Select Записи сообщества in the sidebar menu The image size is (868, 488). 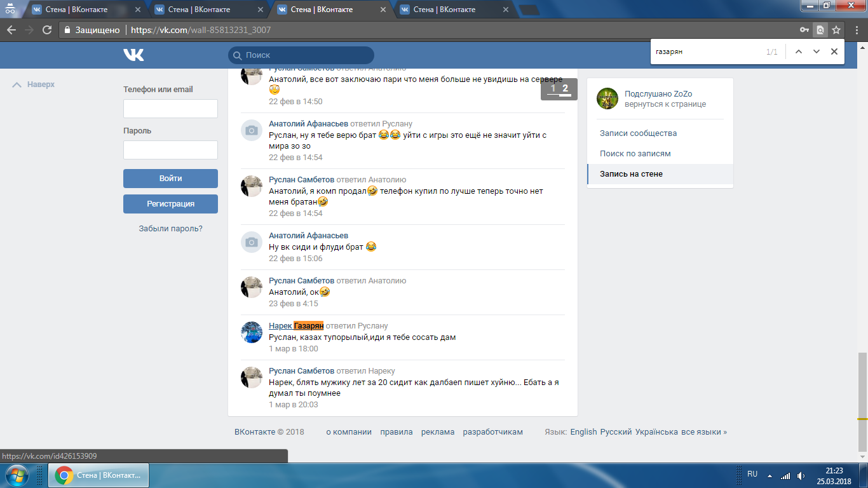point(638,133)
